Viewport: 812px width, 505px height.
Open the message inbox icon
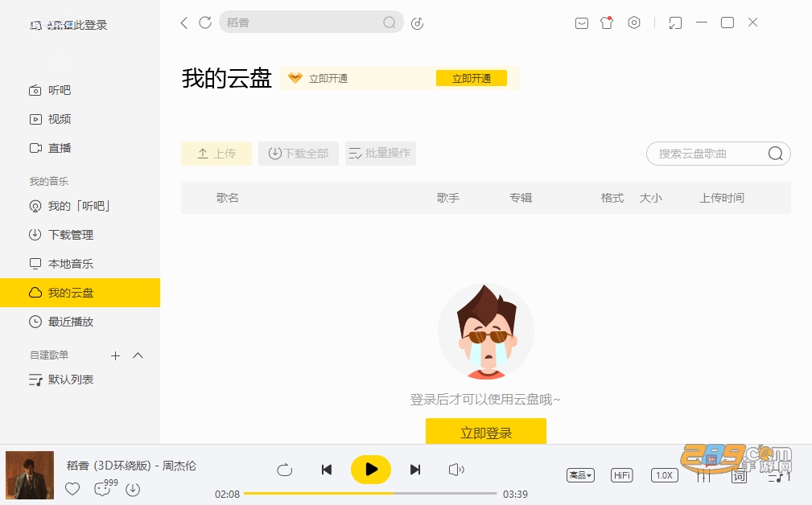[x=582, y=23]
